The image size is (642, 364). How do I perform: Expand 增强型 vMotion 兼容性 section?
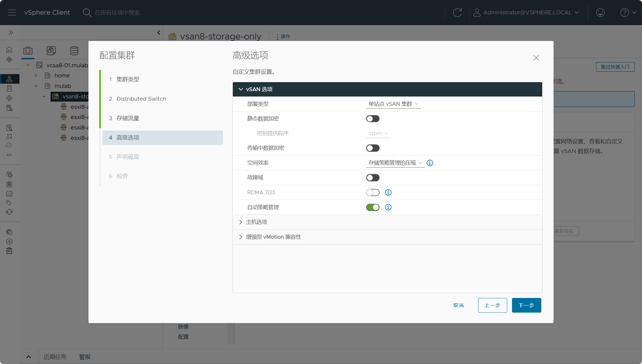point(387,237)
